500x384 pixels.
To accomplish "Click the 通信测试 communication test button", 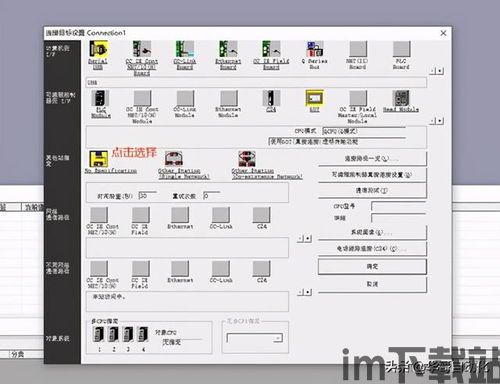I will pos(372,191).
